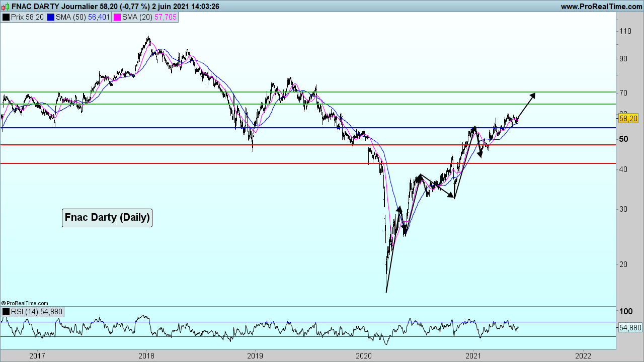
Task: Click the 110 price axis label
Action: [625, 31]
